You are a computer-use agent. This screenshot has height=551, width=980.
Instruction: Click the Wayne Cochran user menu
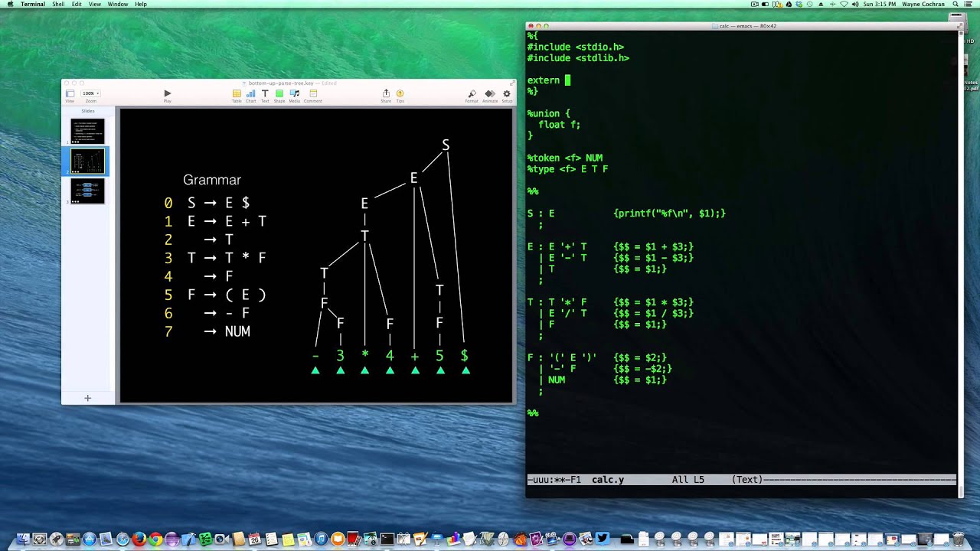[x=923, y=5]
